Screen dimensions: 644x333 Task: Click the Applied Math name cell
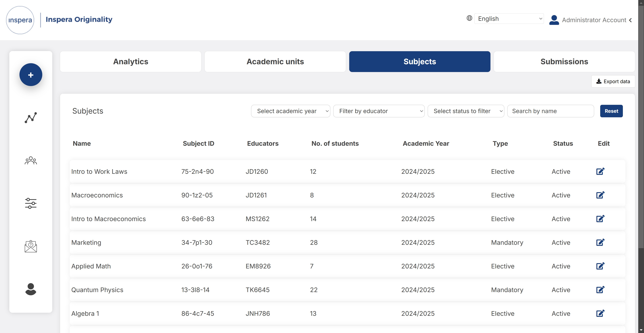pos(91,266)
